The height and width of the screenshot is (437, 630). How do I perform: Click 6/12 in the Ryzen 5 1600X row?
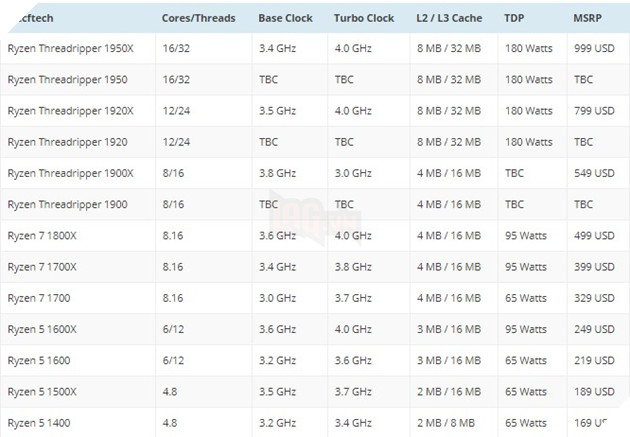point(173,329)
